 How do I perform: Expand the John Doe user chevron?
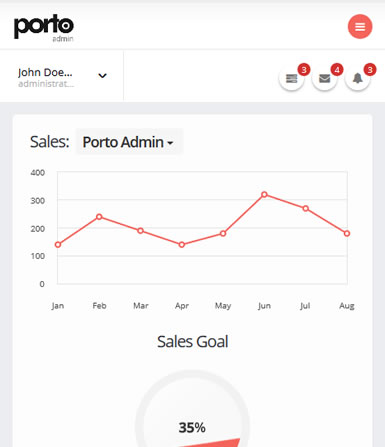(102, 76)
